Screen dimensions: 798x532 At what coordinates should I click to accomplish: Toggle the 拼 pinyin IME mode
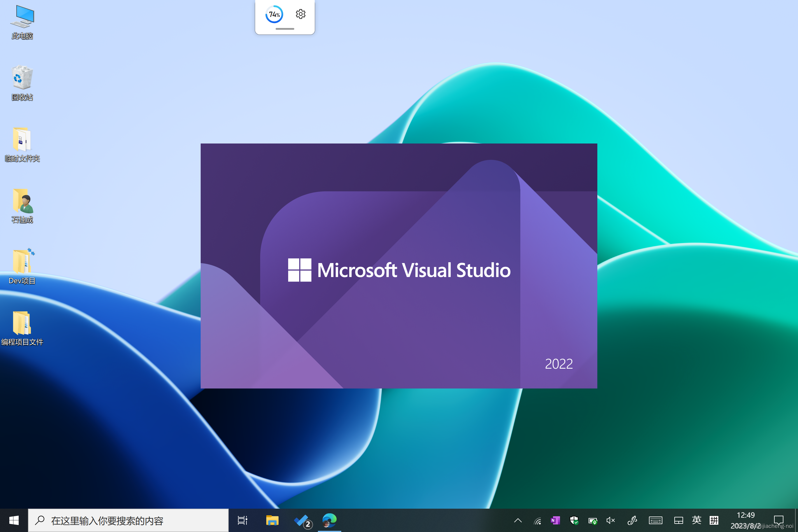click(x=714, y=520)
